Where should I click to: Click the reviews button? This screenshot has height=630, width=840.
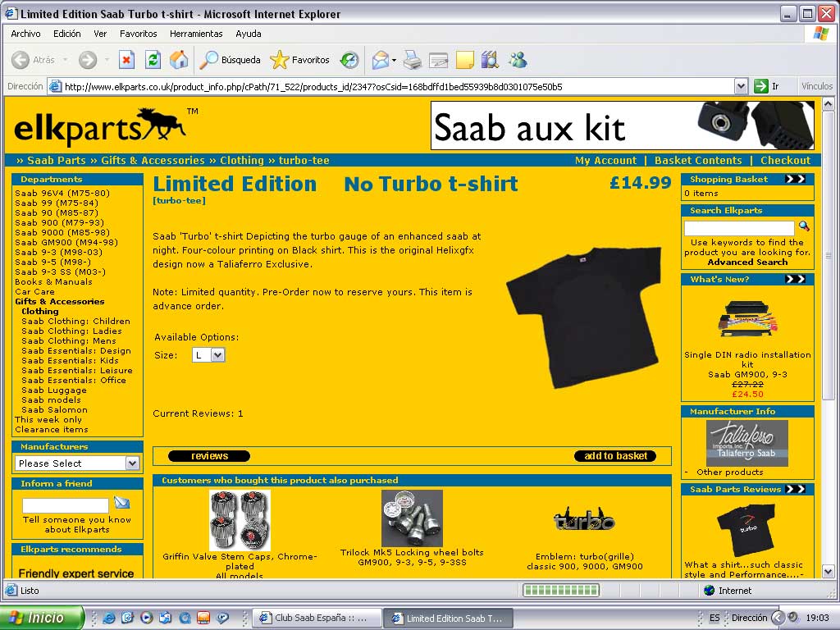coord(209,456)
